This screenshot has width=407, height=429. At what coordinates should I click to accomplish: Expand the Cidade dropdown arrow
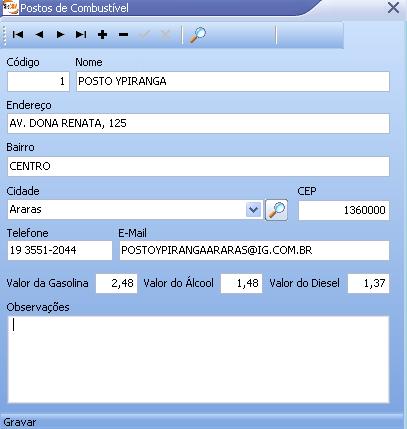254,210
